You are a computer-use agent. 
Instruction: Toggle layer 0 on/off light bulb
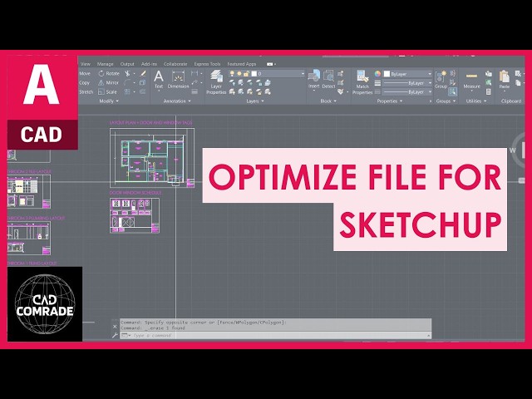pyautogui.click(x=232, y=74)
